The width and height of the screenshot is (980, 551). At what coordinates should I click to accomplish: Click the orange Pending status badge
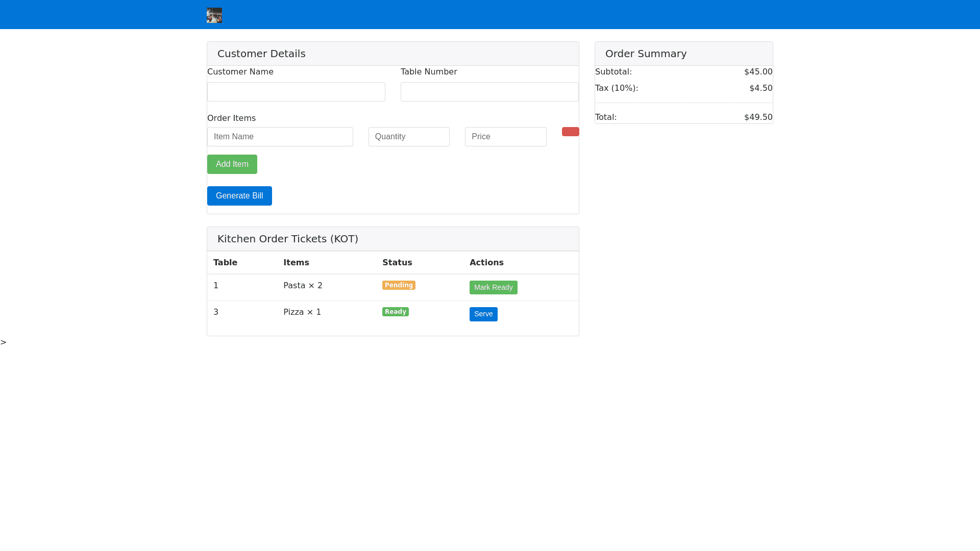point(399,285)
